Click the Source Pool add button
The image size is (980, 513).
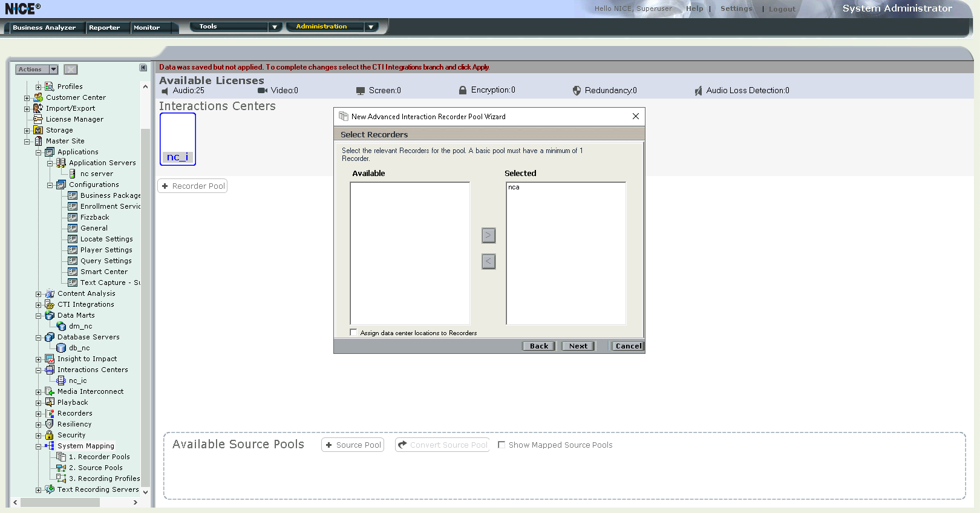(353, 445)
